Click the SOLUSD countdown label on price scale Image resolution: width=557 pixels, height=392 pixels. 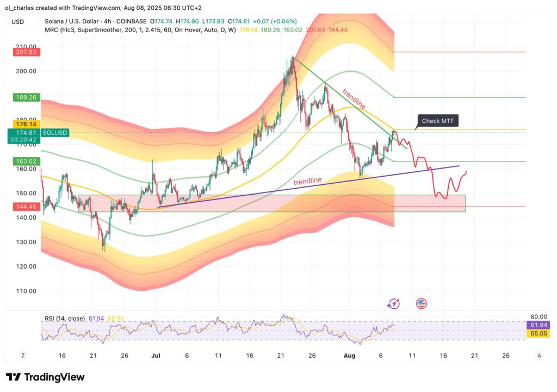tap(24, 136)
